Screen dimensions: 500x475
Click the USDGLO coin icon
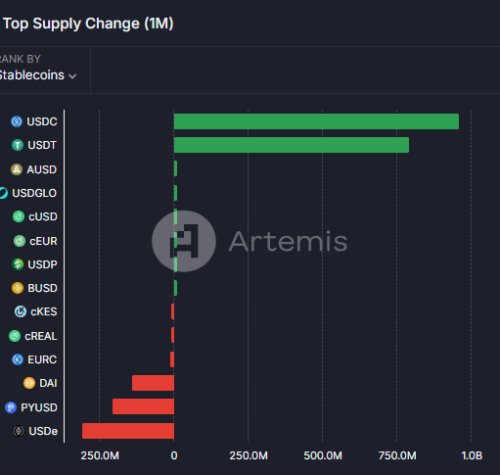click(3, 193)
